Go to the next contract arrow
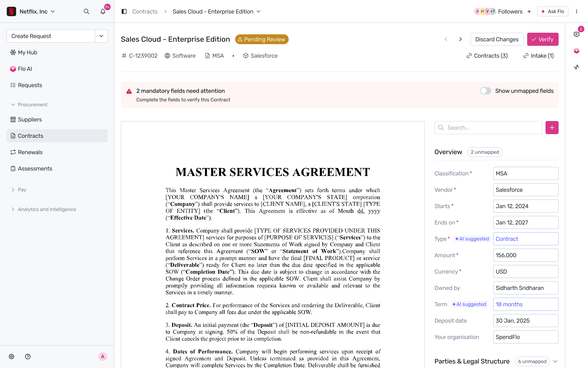This screenshot has height=368, width=588. tap(460, 39)
